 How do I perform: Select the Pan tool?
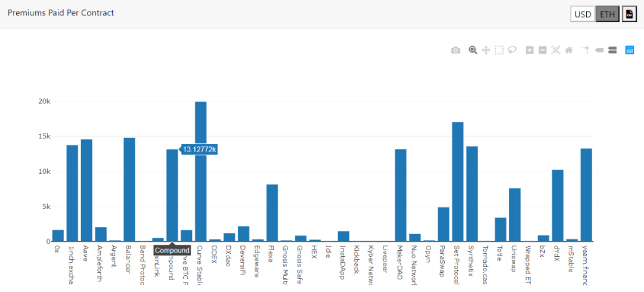pos(486,50)
